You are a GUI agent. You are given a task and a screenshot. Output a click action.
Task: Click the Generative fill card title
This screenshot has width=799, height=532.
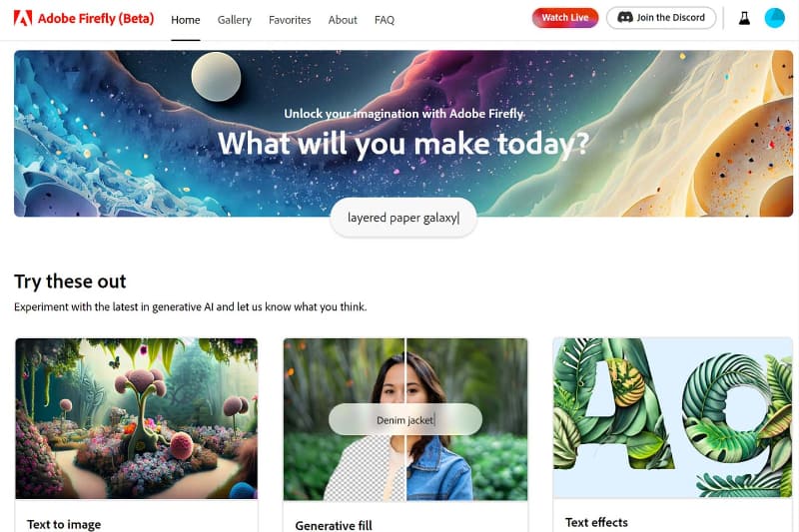coord(334,525)
